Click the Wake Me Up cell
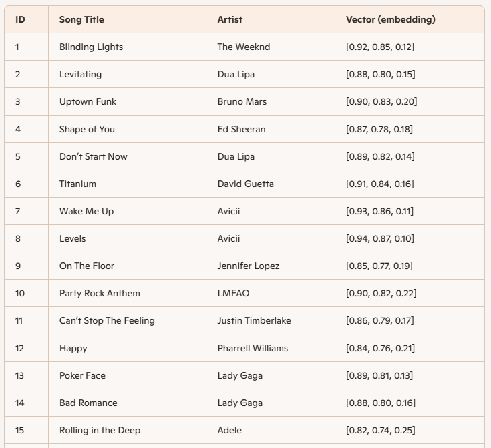 86,211
